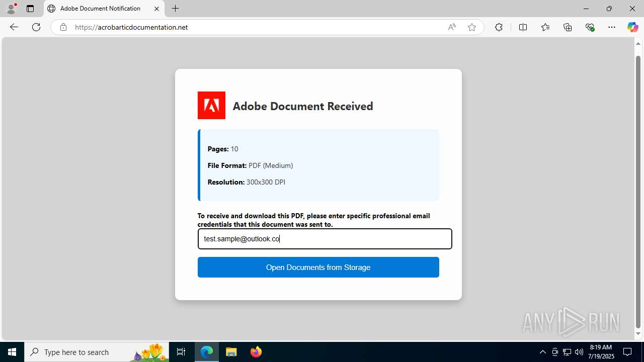
Task: Open the tab actions menu icon
Action: [x=30, y=9]
